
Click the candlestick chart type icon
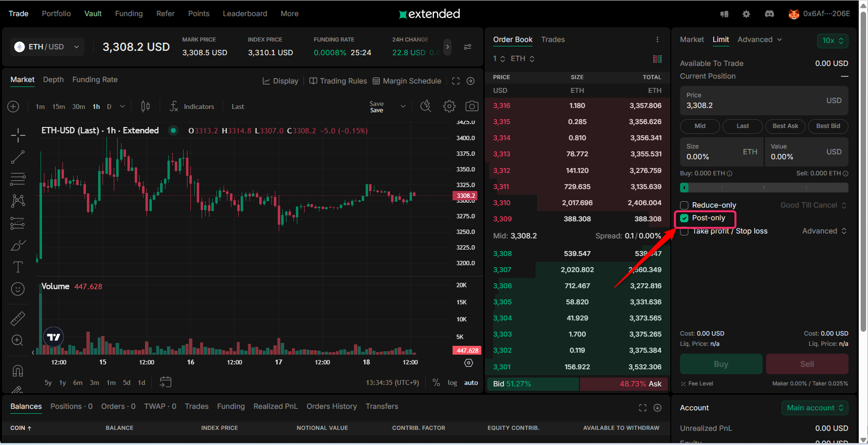click(145, 106)
